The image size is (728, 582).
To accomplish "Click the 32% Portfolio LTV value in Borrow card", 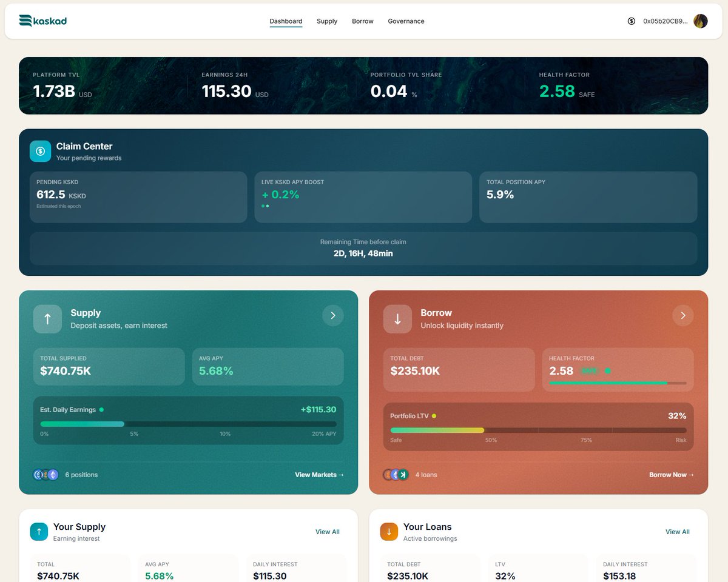I will click(677, 416).
